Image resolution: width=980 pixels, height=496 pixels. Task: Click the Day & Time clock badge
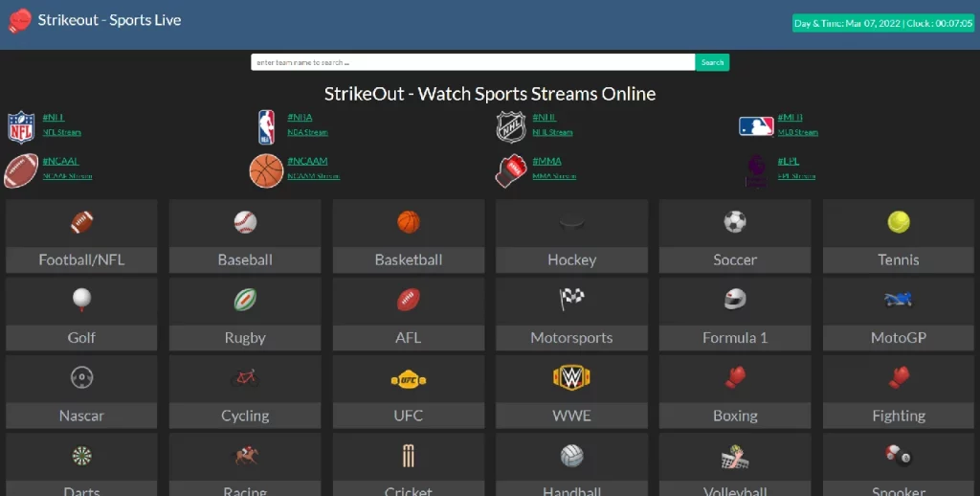click(x=883, y=23)
